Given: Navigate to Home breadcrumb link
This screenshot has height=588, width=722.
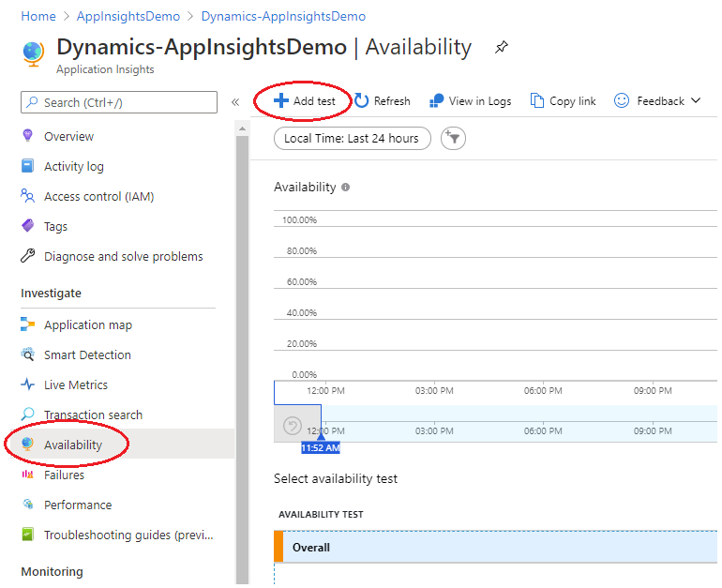Looking at the screenshot, I should [38, 16].
